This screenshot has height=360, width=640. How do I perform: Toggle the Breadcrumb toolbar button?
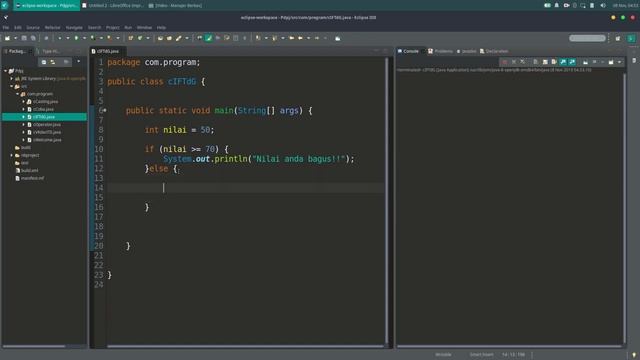tap(200, 38)
